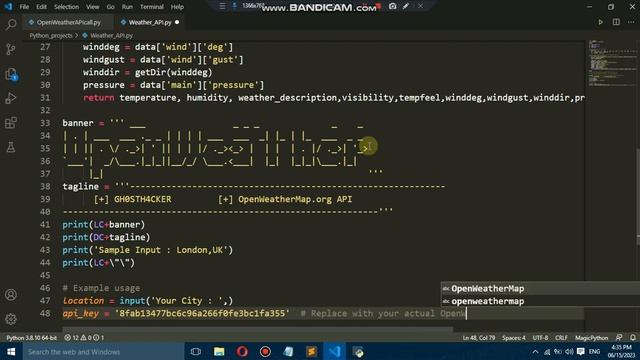Open Sublime Text from the taskbar
The width and height of the screenshot is (640, 360).
pyautogui.click(x=311, y=351)
